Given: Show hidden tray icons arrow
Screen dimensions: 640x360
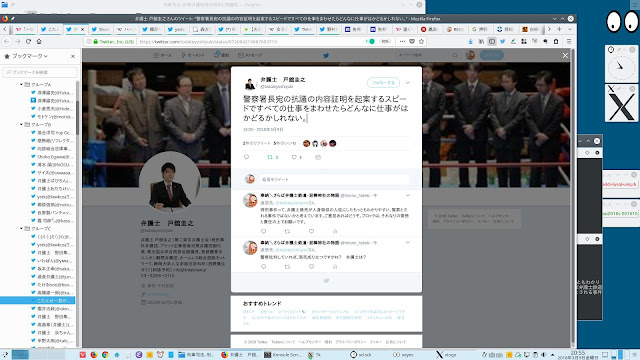Looking at the screenshot, I should 553,355.
